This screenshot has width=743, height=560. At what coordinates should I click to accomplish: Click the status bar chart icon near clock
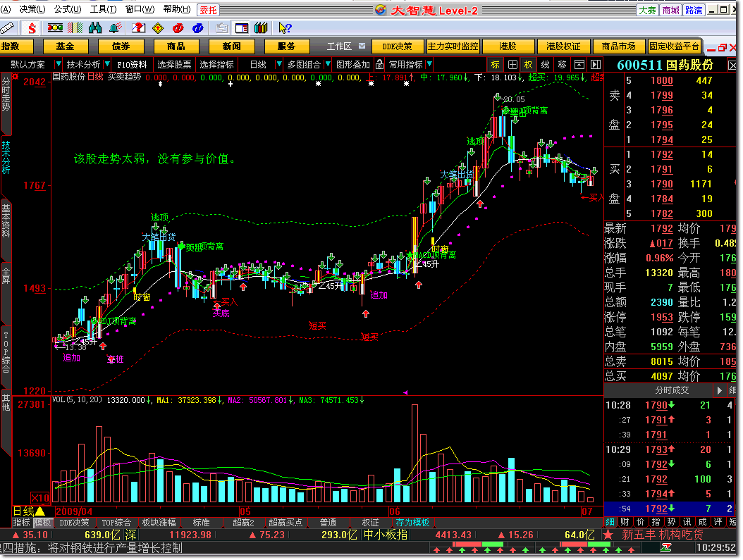665,548
